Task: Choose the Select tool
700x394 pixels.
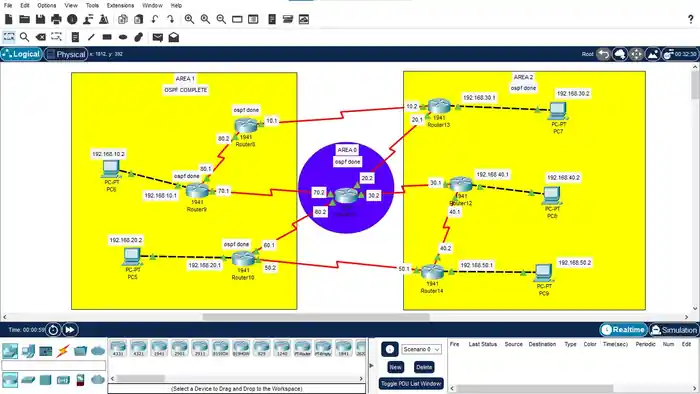Action: 8,37
